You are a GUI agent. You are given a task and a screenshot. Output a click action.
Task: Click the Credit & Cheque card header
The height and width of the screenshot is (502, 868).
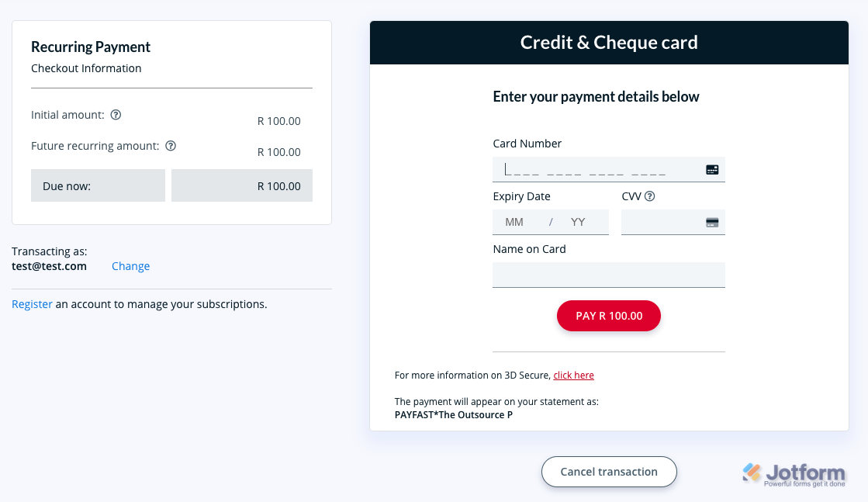click(x=609, y=43)
